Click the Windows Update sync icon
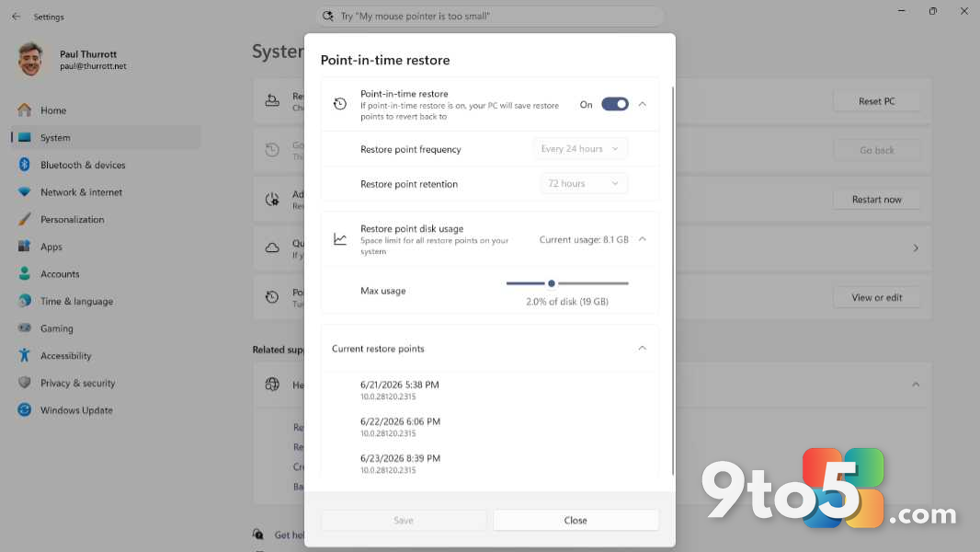 coord(25,409)
